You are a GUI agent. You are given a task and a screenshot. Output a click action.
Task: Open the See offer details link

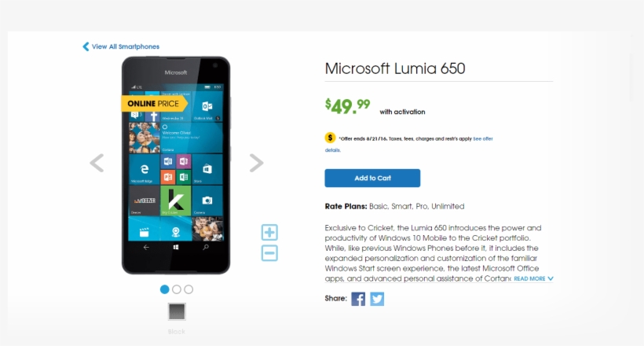coord(482,139)
